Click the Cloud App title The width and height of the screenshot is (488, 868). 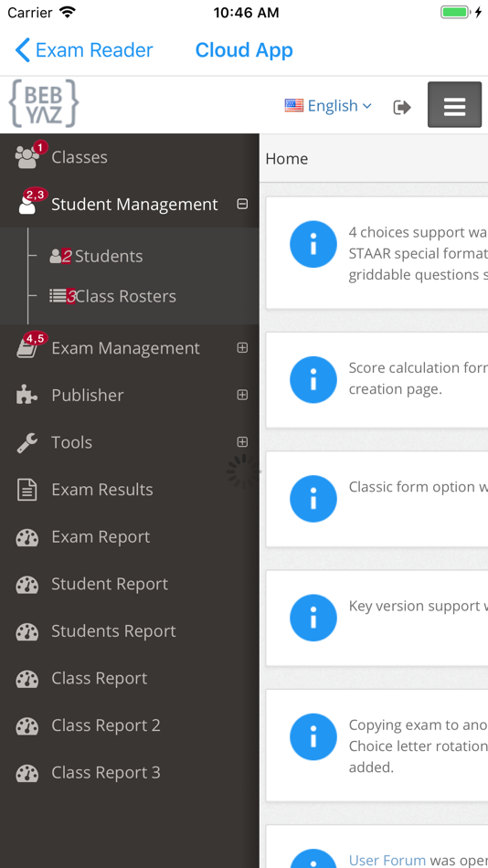pos(244,50)
